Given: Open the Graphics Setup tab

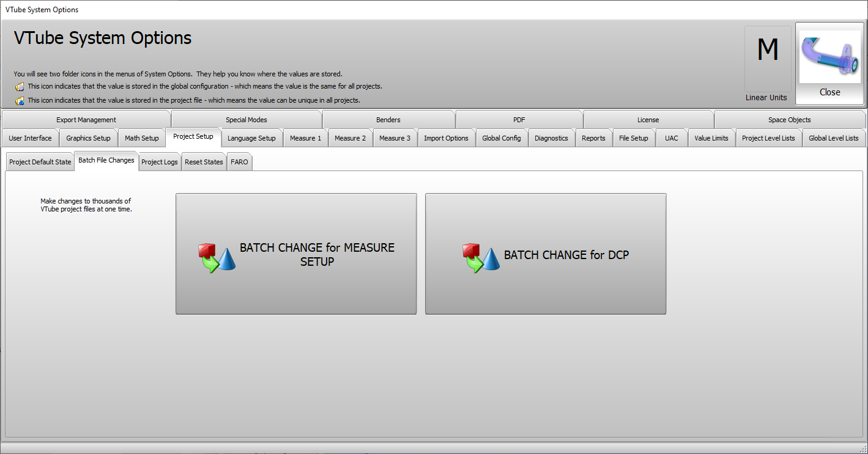Looking at the screenshot, I should (88, 138).
